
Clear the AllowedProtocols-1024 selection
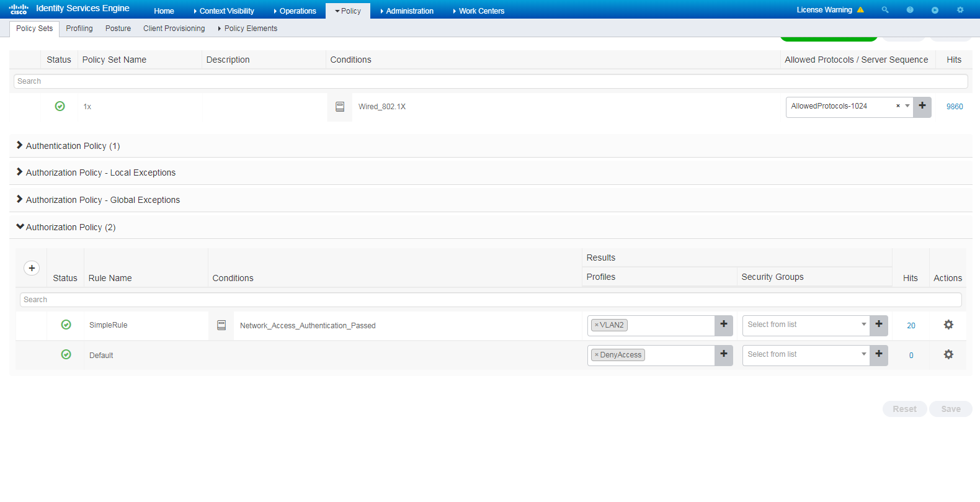(x=898, y=106)
